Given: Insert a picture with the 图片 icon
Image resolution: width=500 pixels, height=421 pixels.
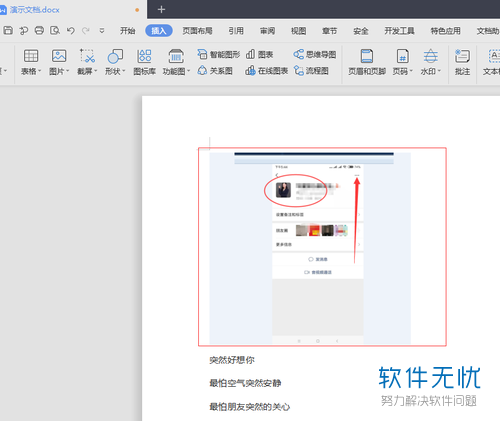Looking at the screenshot, I should 59,56.
